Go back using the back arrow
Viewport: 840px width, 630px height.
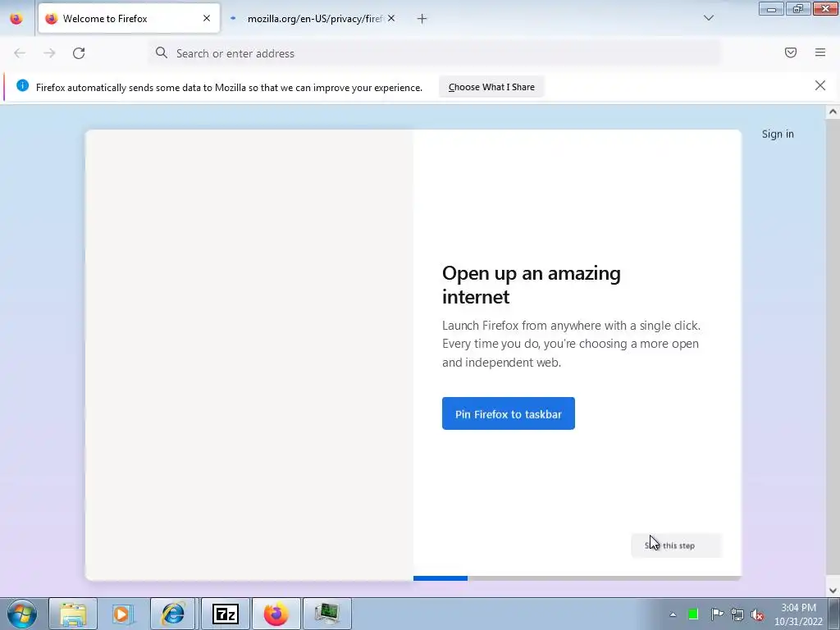[20, 53]
